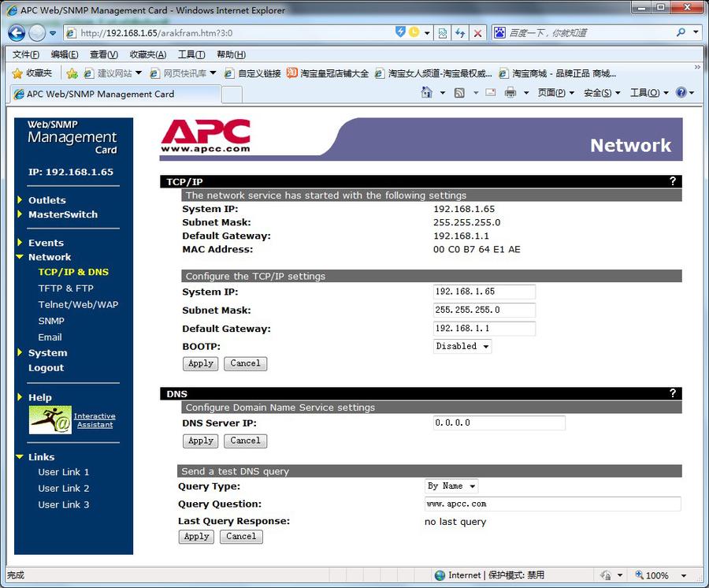Collapse the Network sidebar section
Screen dimensions: 709x588
coord(49,257)
